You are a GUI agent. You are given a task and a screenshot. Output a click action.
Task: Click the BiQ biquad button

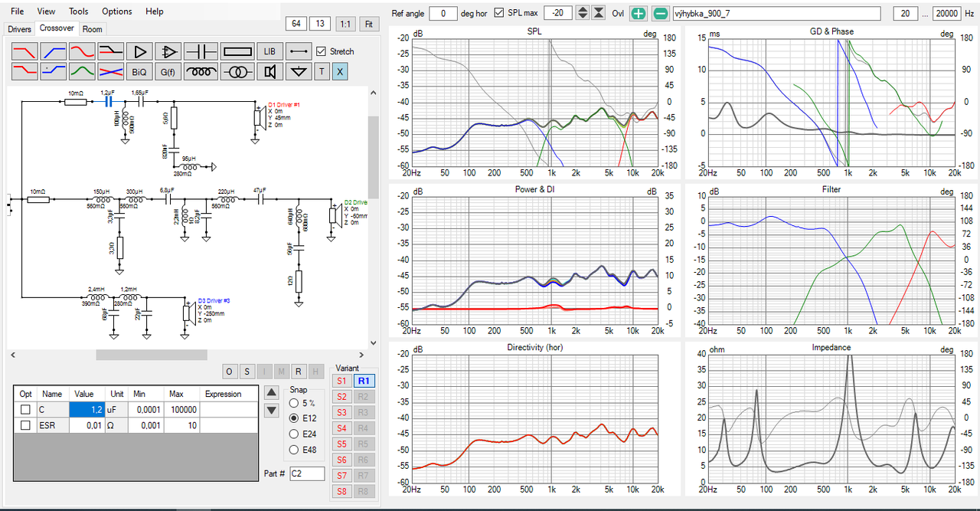(x=139, y=71)
